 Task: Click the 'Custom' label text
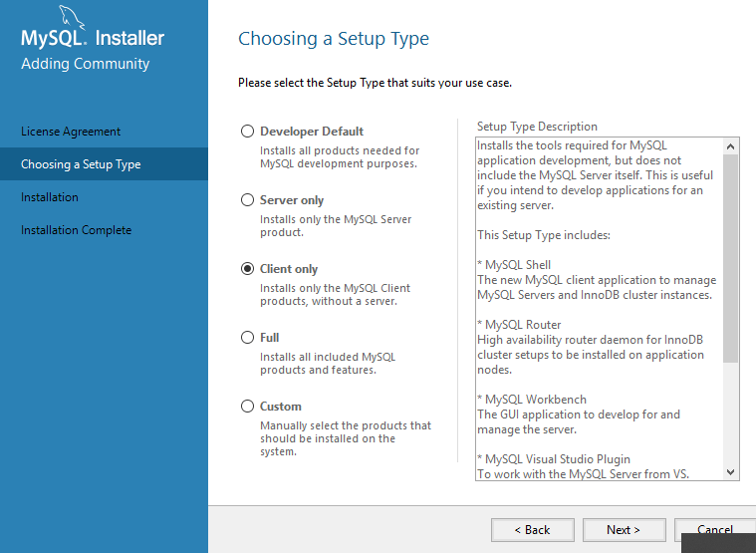coord(281,407)
